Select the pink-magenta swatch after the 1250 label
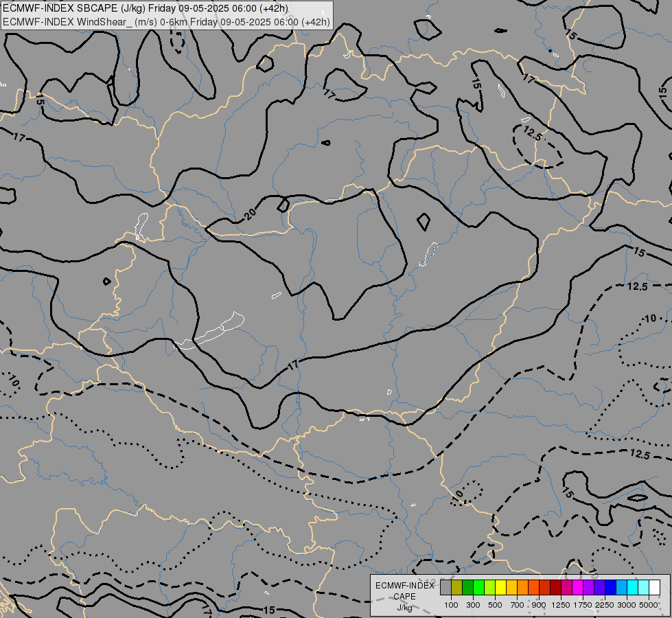This screenshot has width=672, height=618. coord(566,587)
